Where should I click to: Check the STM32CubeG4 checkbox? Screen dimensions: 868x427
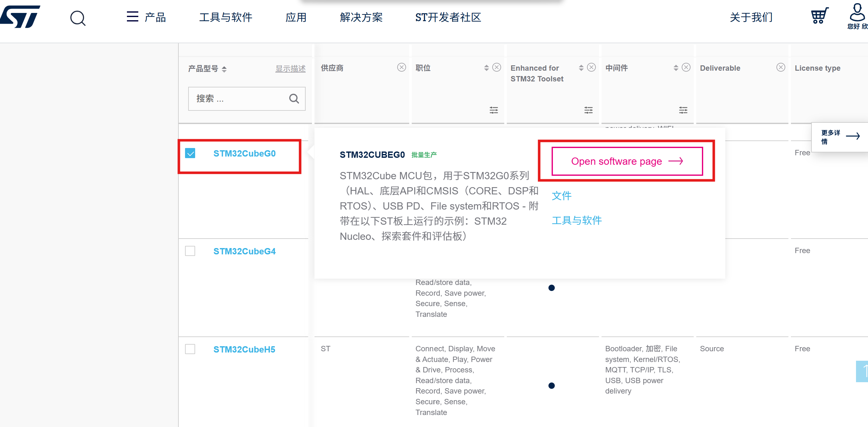(x=190, y=251)
